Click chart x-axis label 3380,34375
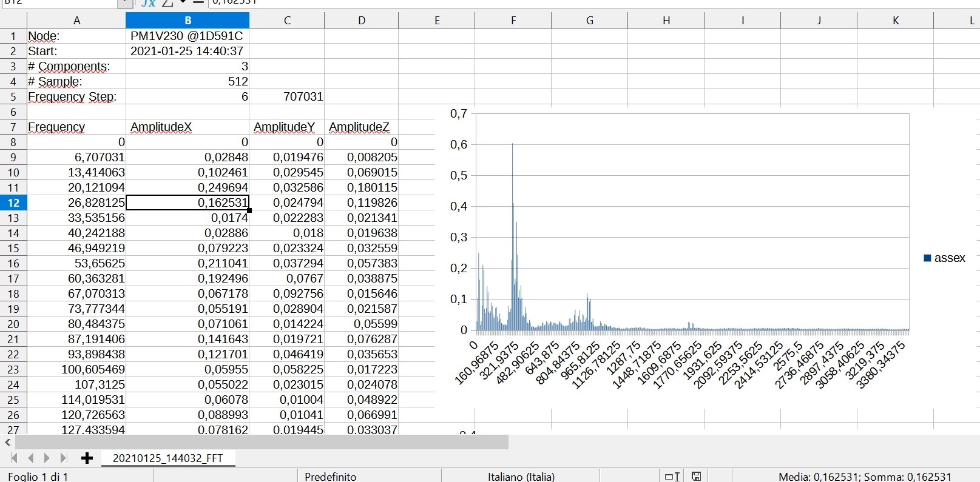The width and height of the screenshot is (980, 482). point(880,364)
